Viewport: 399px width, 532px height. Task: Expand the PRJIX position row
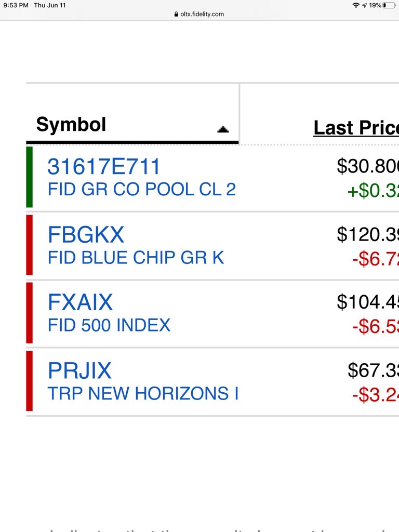[81, 370]
